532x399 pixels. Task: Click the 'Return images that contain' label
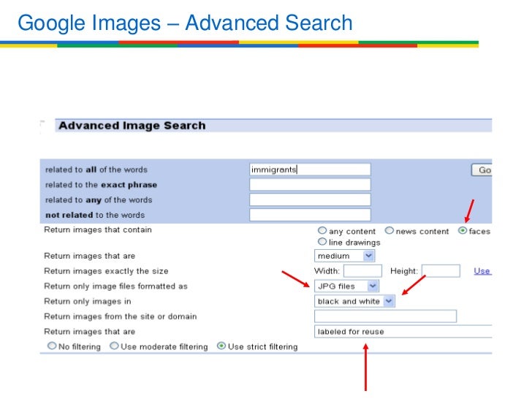98,229
